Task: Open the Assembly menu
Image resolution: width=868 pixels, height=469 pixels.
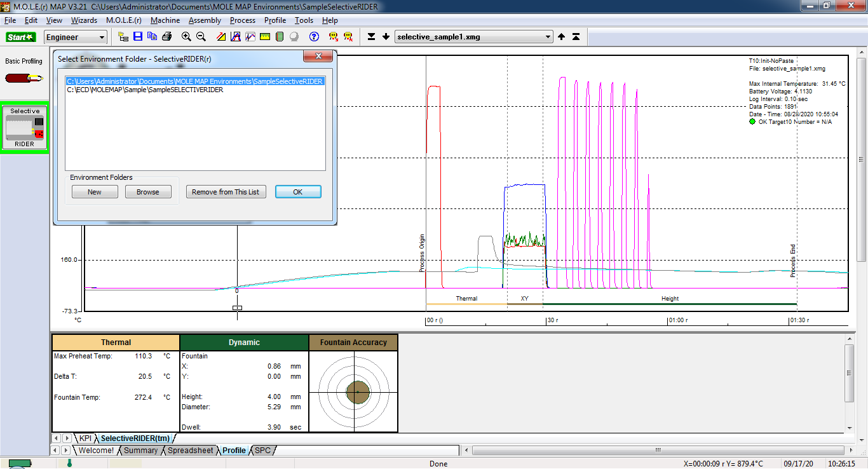Action: coord(205,20)
